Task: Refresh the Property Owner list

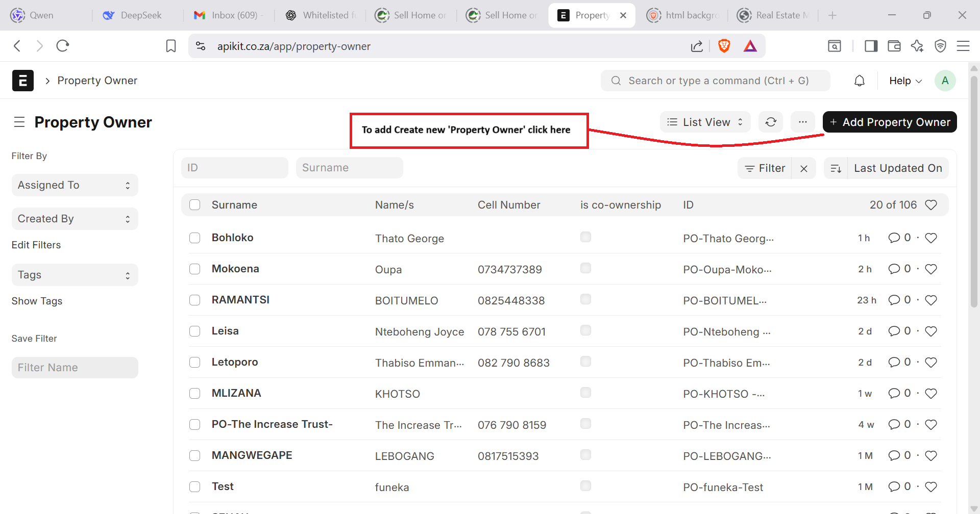Action: (771, 122)
